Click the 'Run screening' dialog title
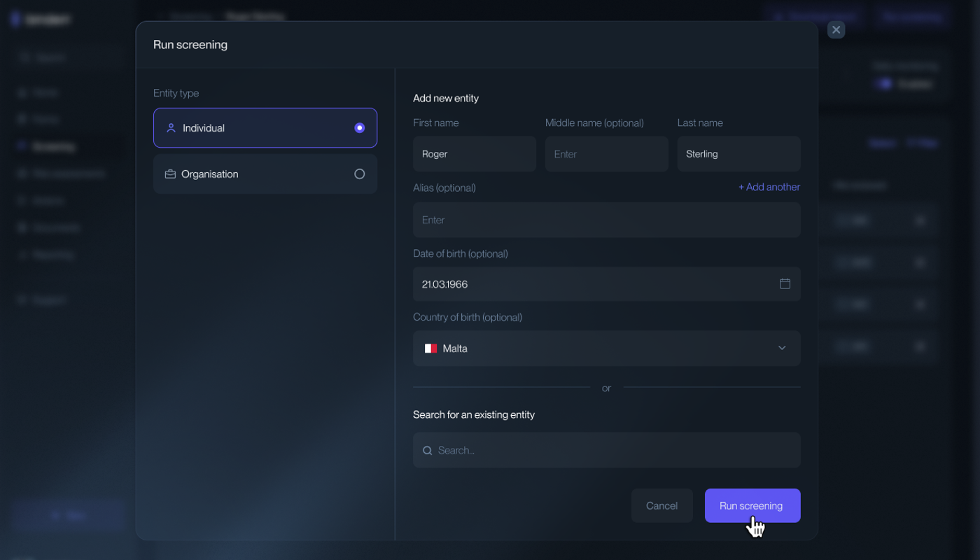980x560 pixels. 190,45
